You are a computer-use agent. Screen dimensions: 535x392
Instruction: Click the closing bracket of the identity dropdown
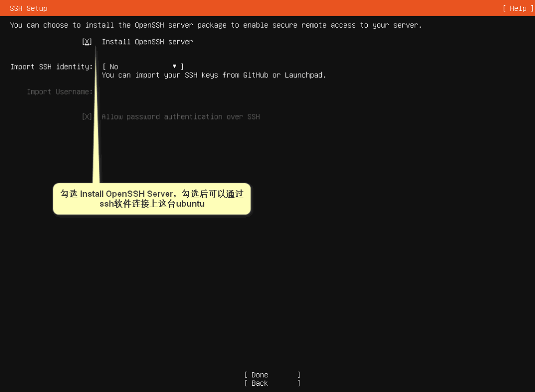182,67
